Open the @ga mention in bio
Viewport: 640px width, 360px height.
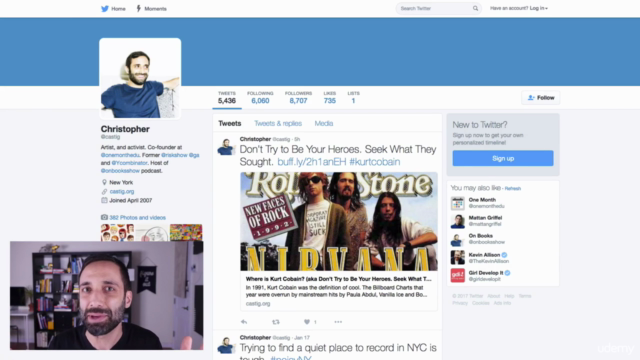click(x=194, y=155)
